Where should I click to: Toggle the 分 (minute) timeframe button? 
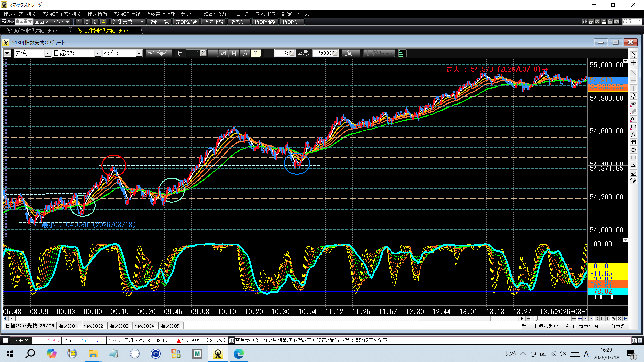[245, 53]
